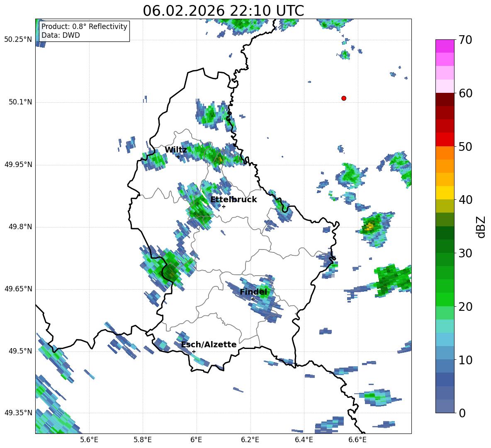Click the 40 colorbar tick label
The width and height of the screenshot is (491, 448).
pyautogui.click(x=465, y=200)
